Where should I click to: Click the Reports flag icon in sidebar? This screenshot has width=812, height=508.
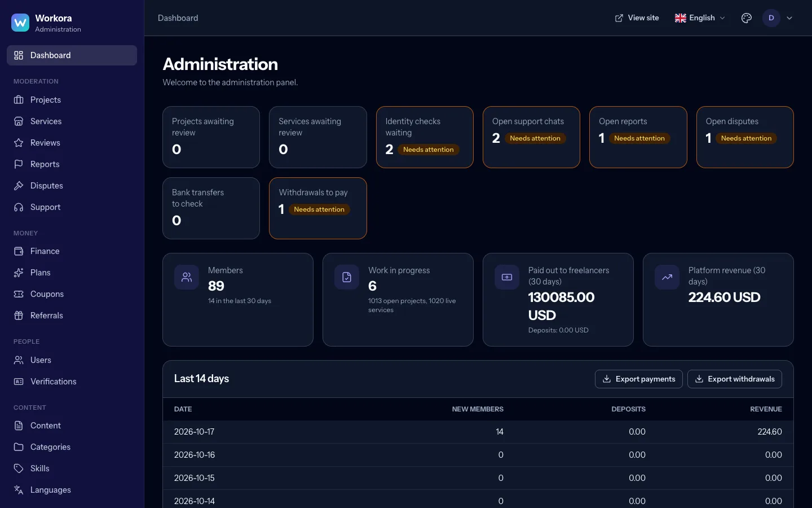[19, 164]
